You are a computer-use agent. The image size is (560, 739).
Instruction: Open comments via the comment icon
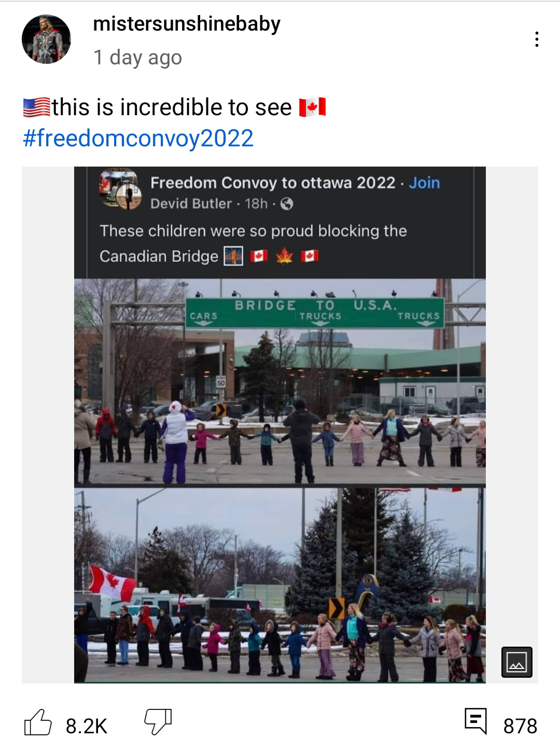475,721
